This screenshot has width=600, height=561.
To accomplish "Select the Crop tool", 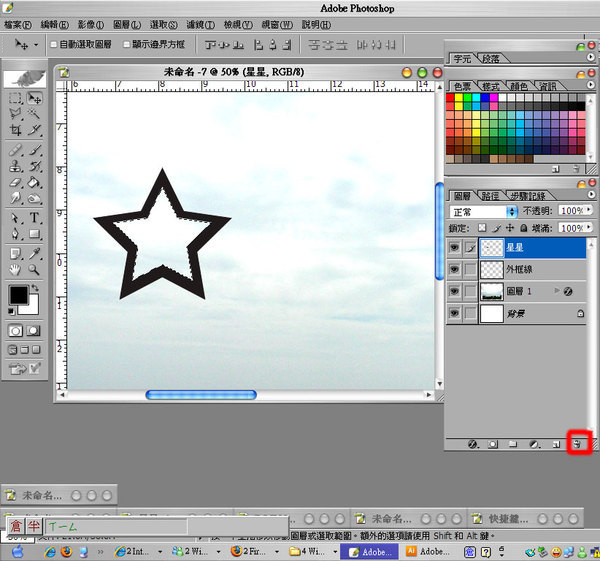I will click(16, 131).
